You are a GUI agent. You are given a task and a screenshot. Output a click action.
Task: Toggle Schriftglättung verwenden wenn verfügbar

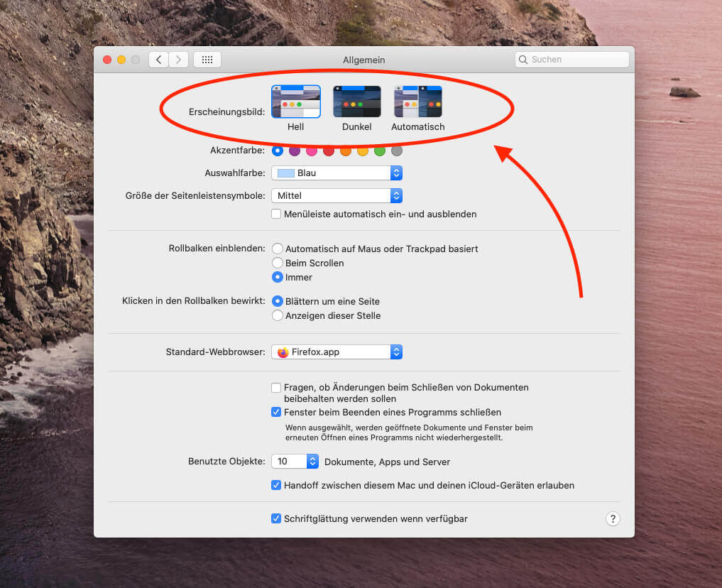pyautogui.click(x=276, y=519)
